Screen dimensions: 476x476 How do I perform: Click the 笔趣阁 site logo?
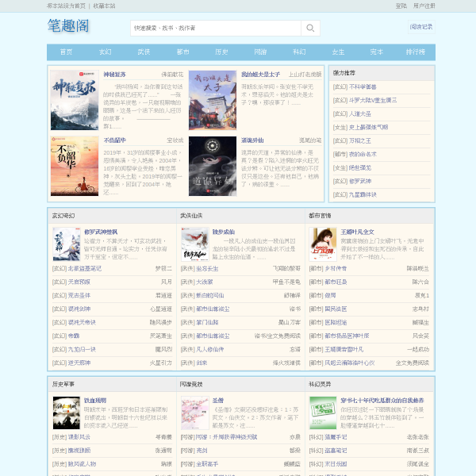coord(68,25)
